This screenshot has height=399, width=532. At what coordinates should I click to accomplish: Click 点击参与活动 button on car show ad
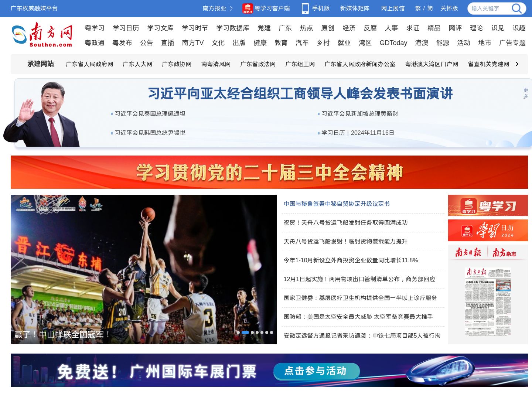[316, 371]
